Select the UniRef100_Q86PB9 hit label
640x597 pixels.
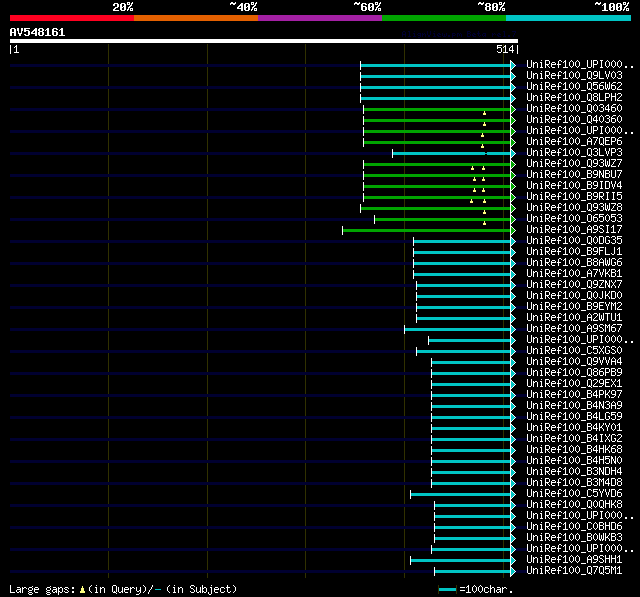(x=574, y=373)
